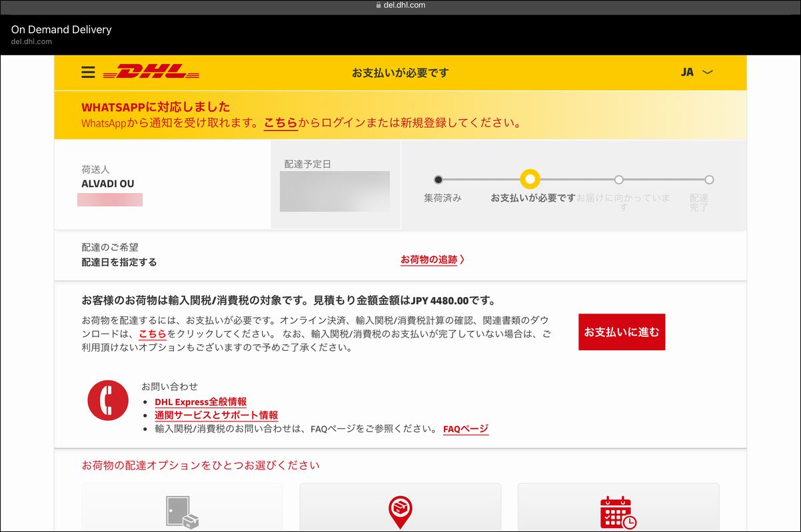Image resolution: width=801 pixels, height=532 pixels.
Task: Click the 集荷済み progress step dot
Action: pyautogui.click(x=438, y=180)
